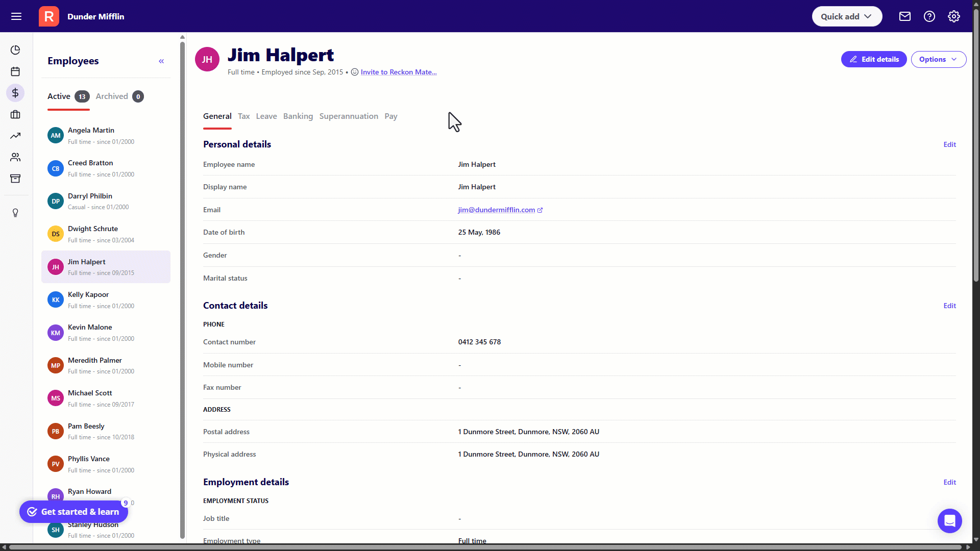This screenshot has height=551, width=980.
Task: Open the trending reports sidebar icon
Action: tap(15, 136)
